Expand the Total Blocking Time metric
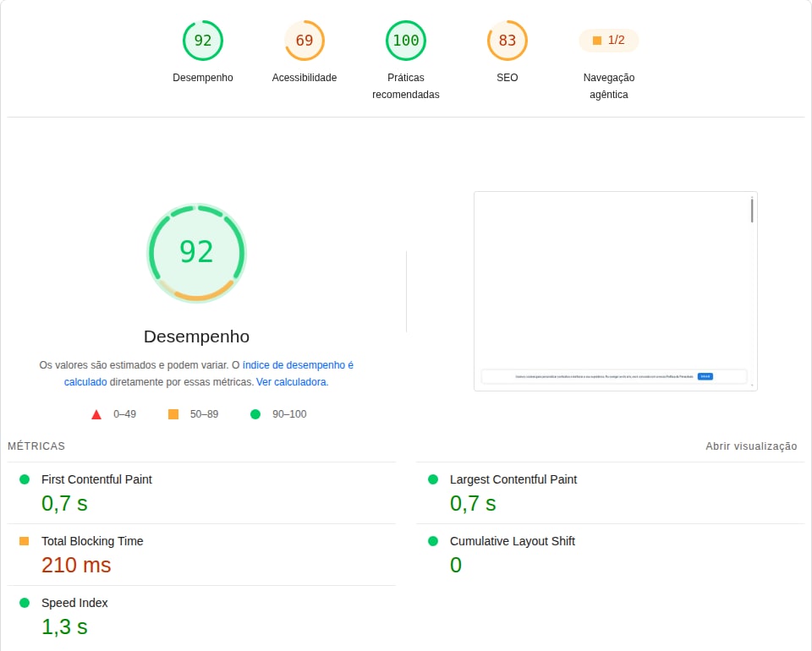Image resolution: width=812 pixels, height=651 pixels. [x=201, y=555]
